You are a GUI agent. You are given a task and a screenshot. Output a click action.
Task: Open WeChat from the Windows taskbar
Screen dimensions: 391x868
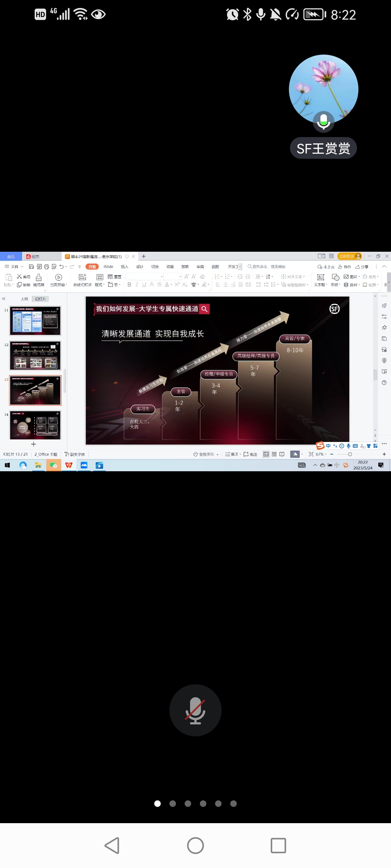click(x=54, y=465)
